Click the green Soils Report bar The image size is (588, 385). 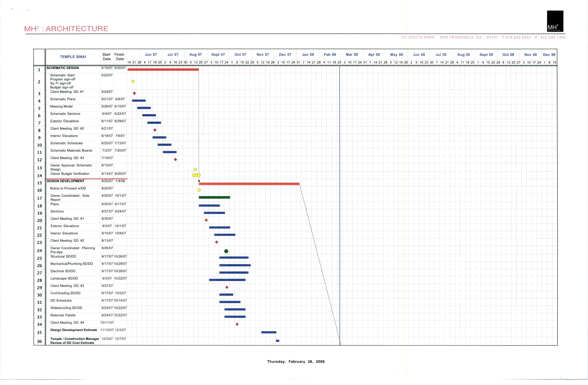pyautogui.click(x=214, y=197)
